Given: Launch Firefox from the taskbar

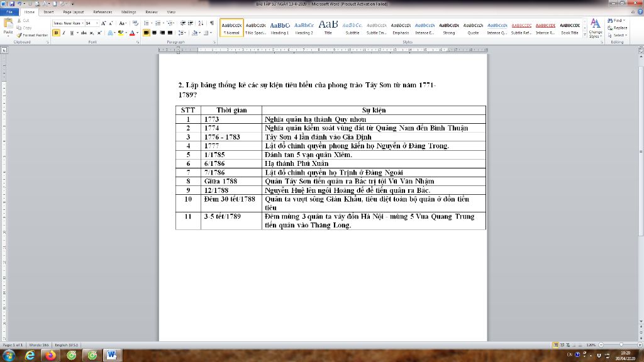Looking at the screenshot, I should pyautogui.click(x=50, y=356).
